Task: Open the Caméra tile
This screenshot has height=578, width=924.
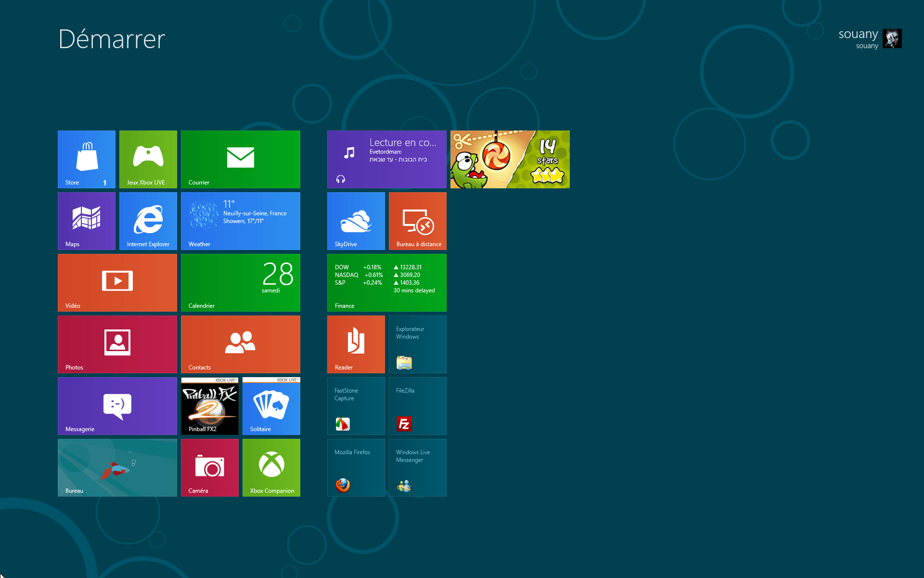Action: 210,468
